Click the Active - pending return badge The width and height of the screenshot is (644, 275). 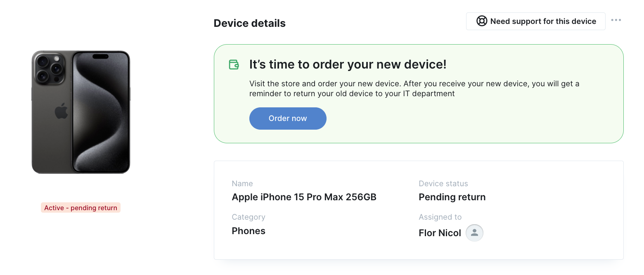tap(80, 208)
